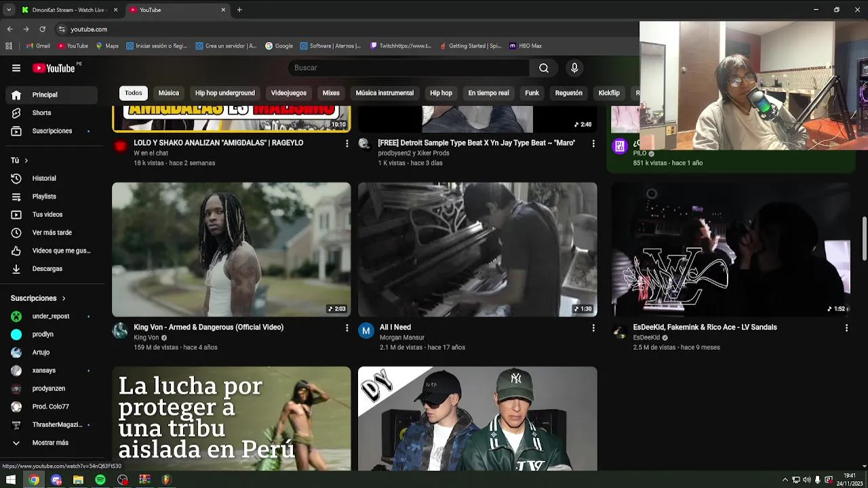Open the HBO Max bookmark
Viewport: 868px width, 488px height.
[x=526, y=46]
